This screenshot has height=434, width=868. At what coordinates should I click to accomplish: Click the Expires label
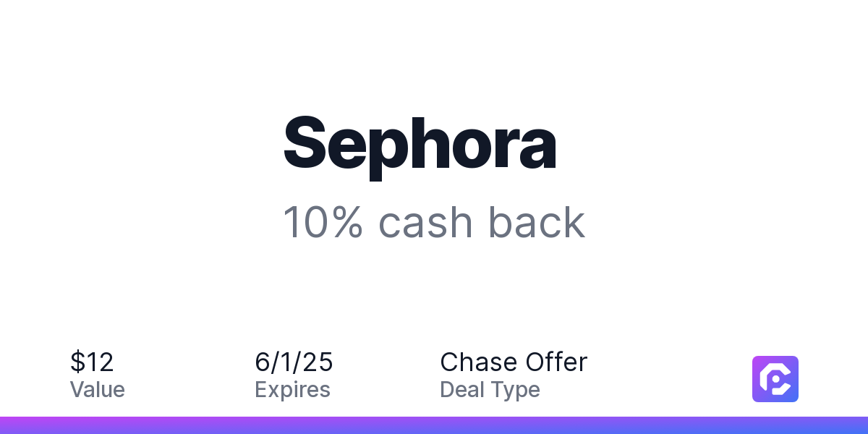pos(292,390)
